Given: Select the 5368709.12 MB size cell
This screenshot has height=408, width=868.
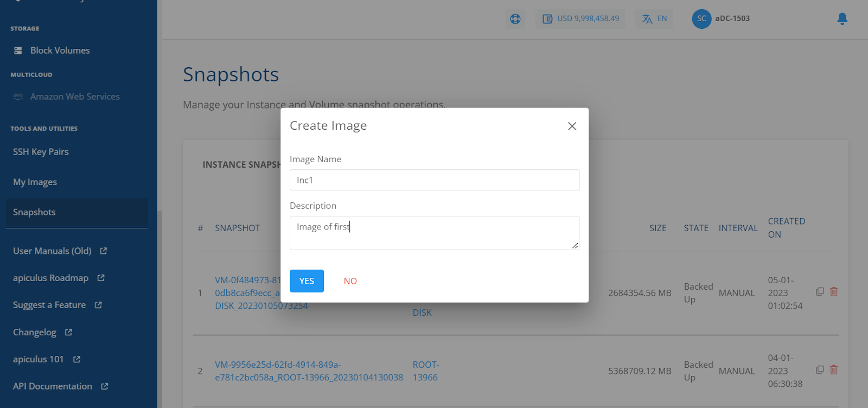Looking at the screenshot, I should click(640, 371).
